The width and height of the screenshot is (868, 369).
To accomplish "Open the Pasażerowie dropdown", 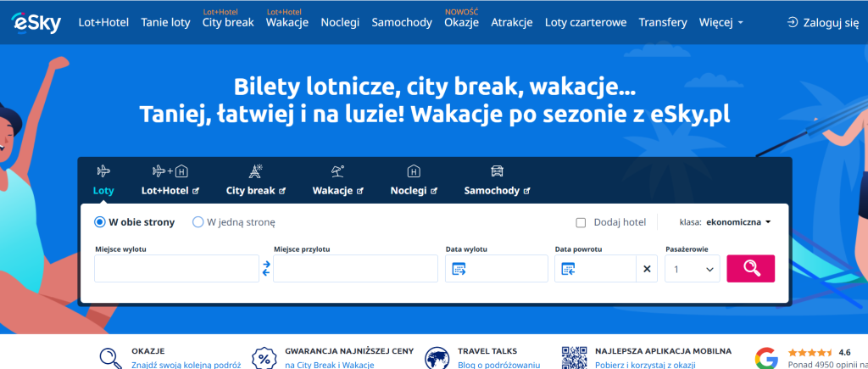I will tap(693, 269).
